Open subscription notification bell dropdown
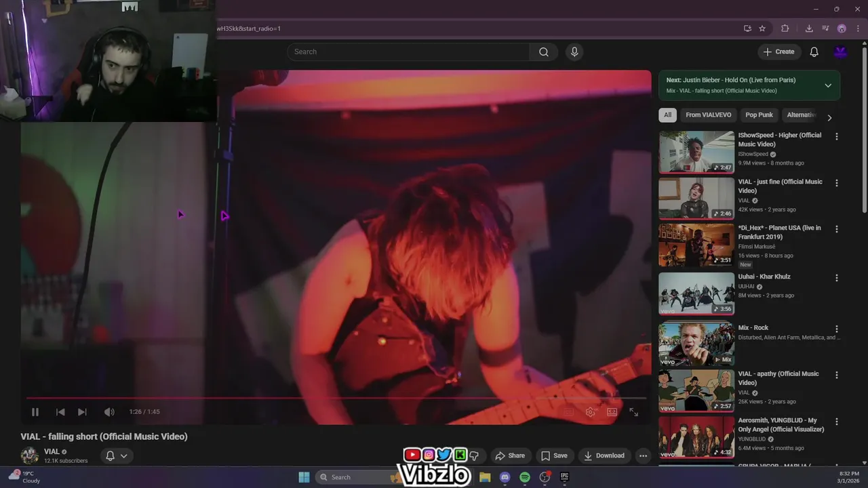 (x=117, y=456)
